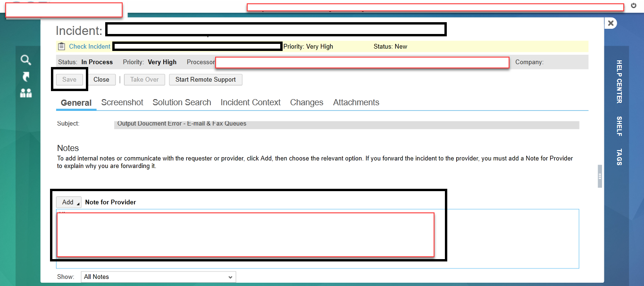This screenshot has height=286, width=644.
Task: Click the Incident title heading
Action: [79, 31]
